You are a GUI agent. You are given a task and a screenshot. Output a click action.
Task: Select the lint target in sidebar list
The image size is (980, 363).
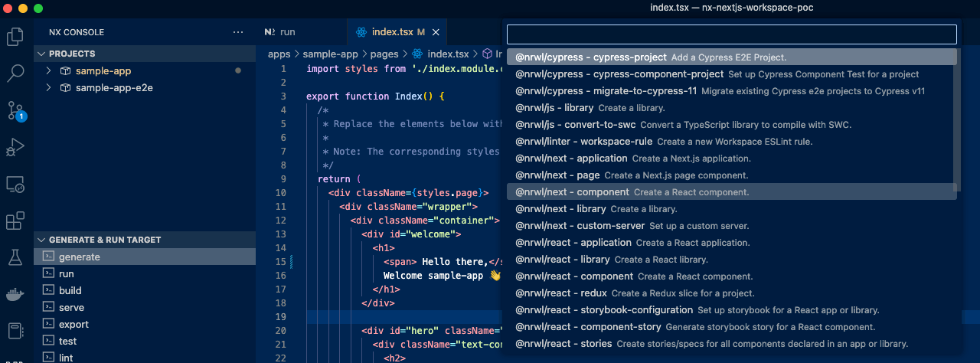click(145, 358)
